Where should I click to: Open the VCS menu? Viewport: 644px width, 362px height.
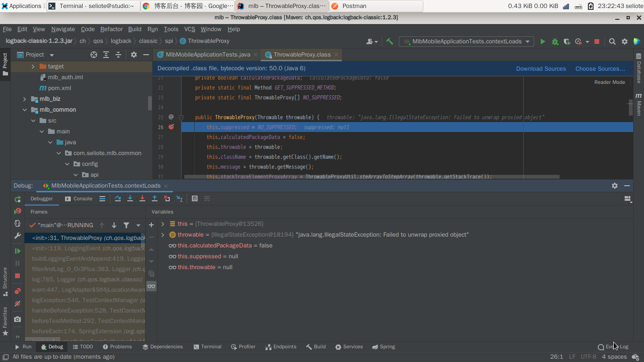tap(190, 29)
